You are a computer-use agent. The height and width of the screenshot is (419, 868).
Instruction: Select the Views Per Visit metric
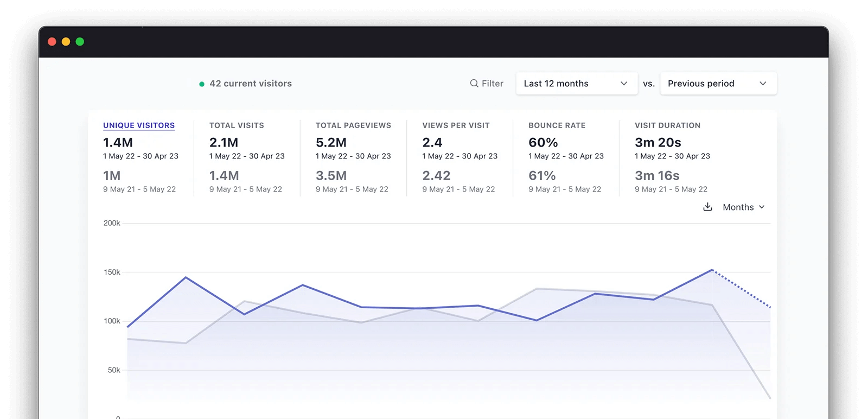coord(456,125)
